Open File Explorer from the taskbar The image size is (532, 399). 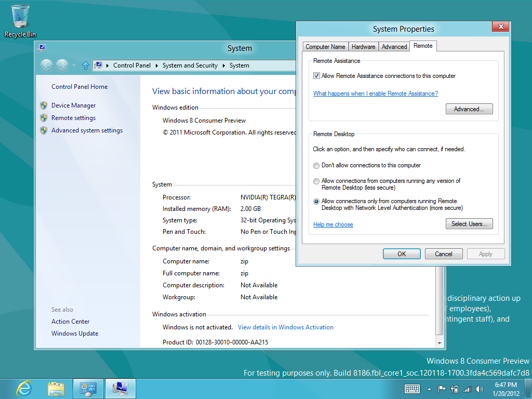(x=56, y=389)
